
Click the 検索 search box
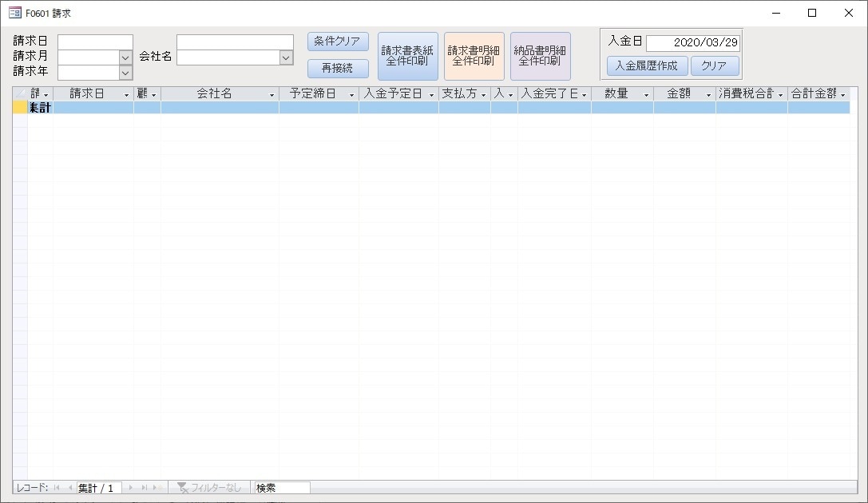pyautogui.click(x=282, y=488)
